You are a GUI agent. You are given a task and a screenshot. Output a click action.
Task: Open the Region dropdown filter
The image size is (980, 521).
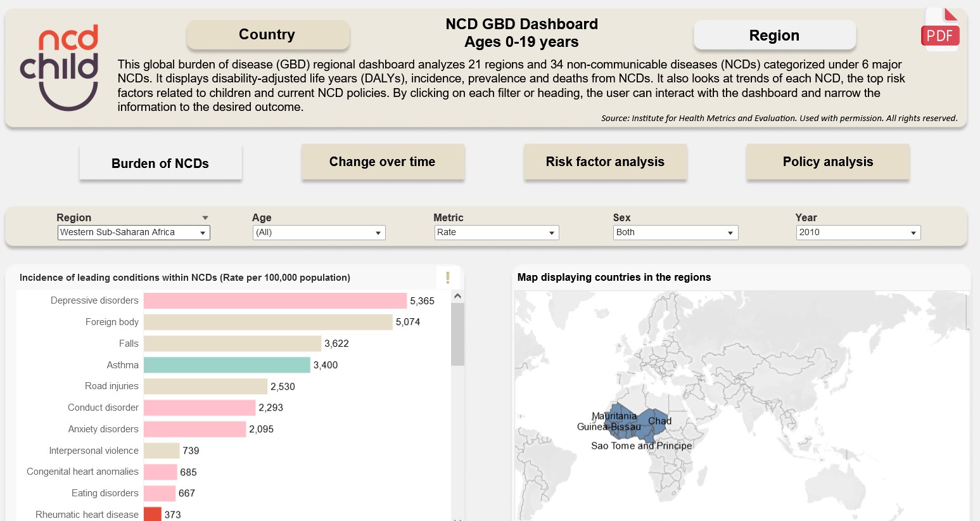pos(134,233)
